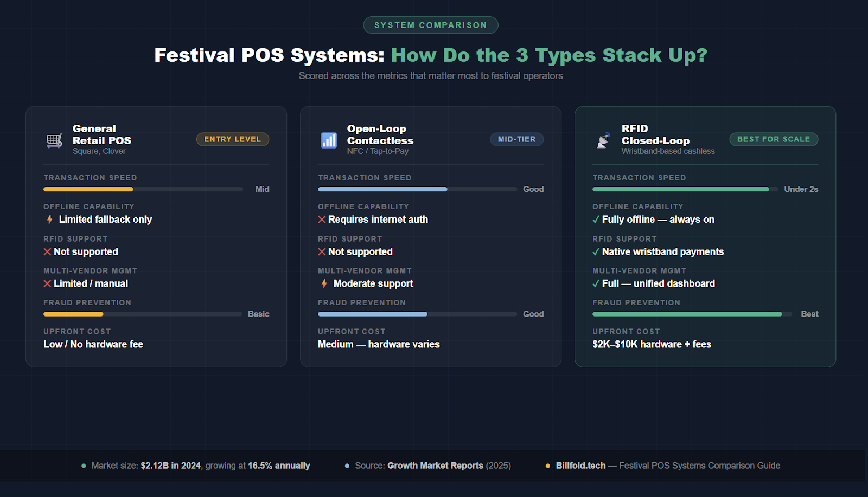
Task: Expand the Open-Loop Contactless card
Action: coord(430,237)
